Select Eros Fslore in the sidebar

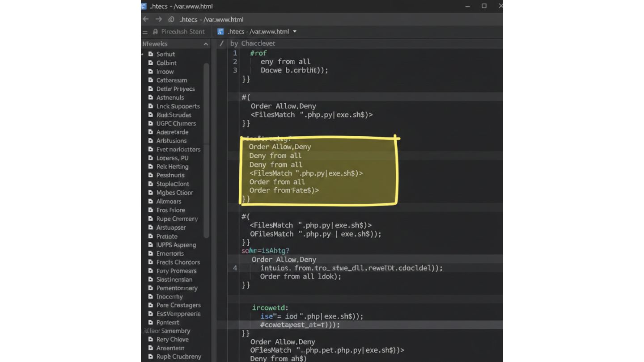click(x=171, y=210)
